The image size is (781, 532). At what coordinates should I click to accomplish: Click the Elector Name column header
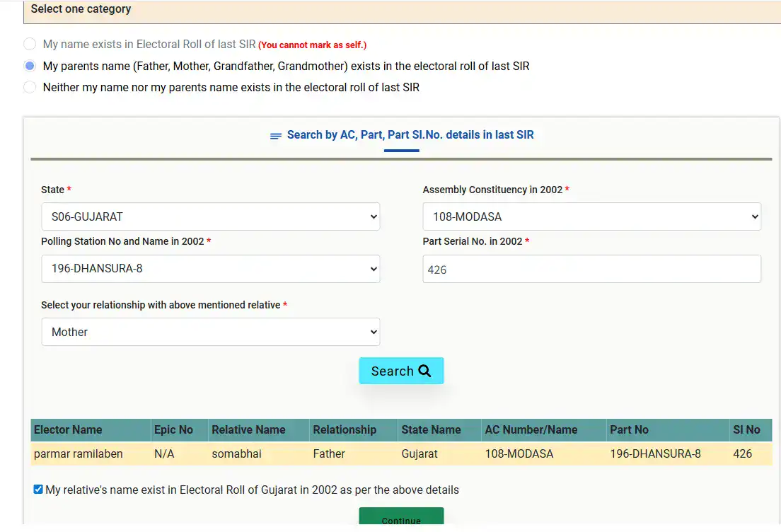click(x=68, y=429)
